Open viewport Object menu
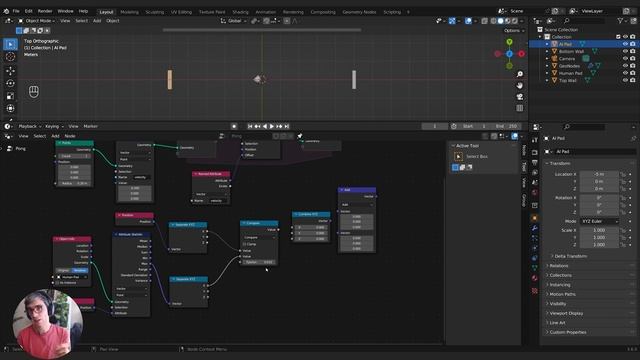640x360 pixels. click(x=113, y=21)
